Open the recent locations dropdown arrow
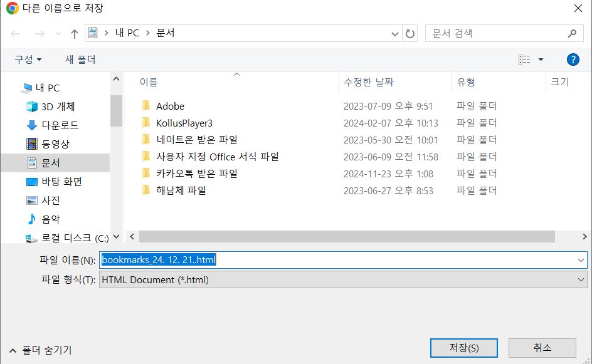Image resolution: width=592 pixels, height=364 pixels. [x=58, y=34]
